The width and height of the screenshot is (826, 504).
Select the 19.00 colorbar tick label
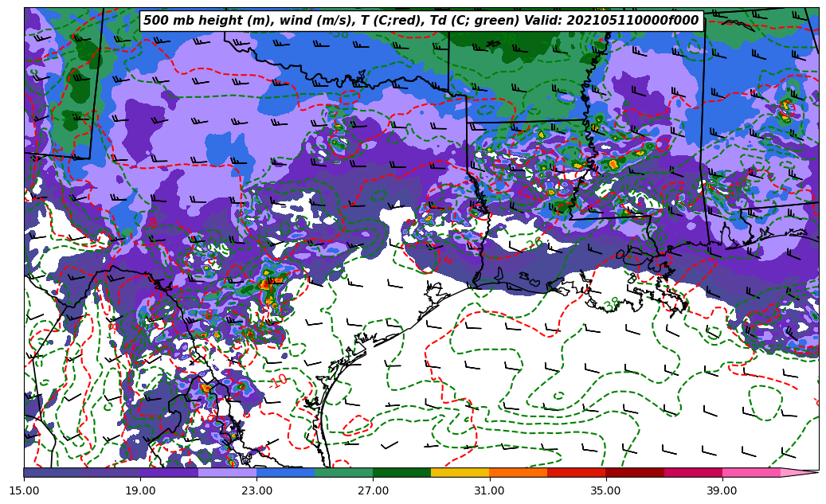140,490
